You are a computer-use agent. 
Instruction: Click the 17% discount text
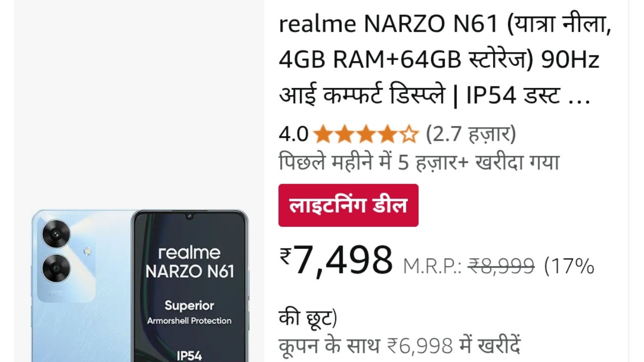click(x=570, y=266)
